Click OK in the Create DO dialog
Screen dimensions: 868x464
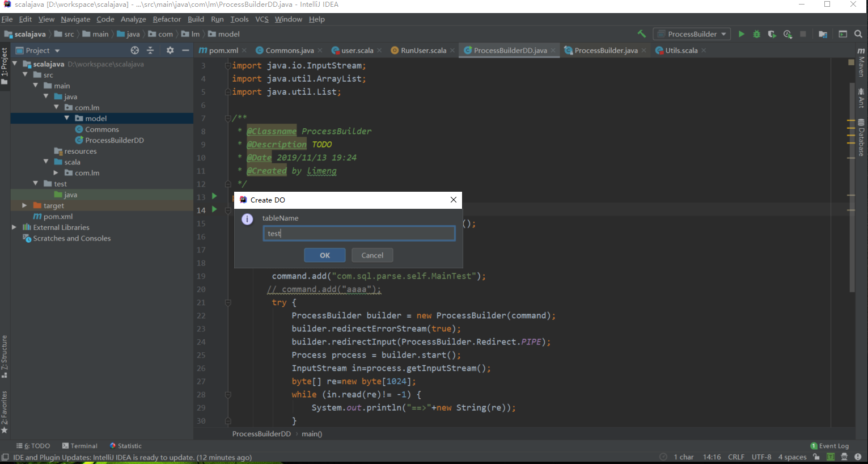coord(325,255)
